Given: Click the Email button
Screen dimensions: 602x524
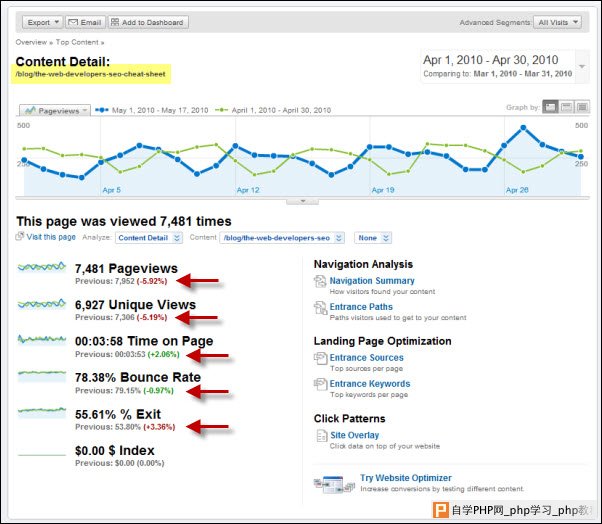Looking at the screenshot, I should [85, 21].
